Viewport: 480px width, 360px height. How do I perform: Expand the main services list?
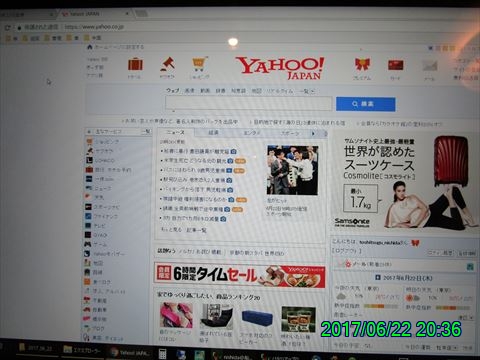[x=146, y=132]
